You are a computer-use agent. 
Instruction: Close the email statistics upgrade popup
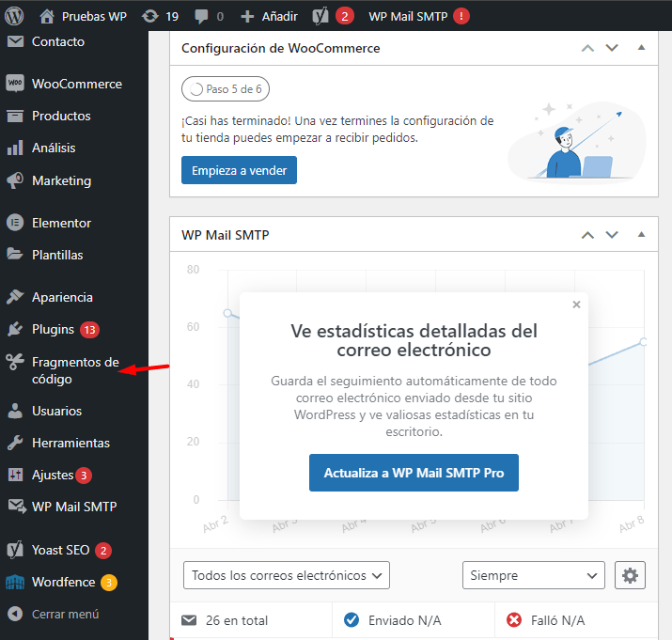tap(576, 304)
